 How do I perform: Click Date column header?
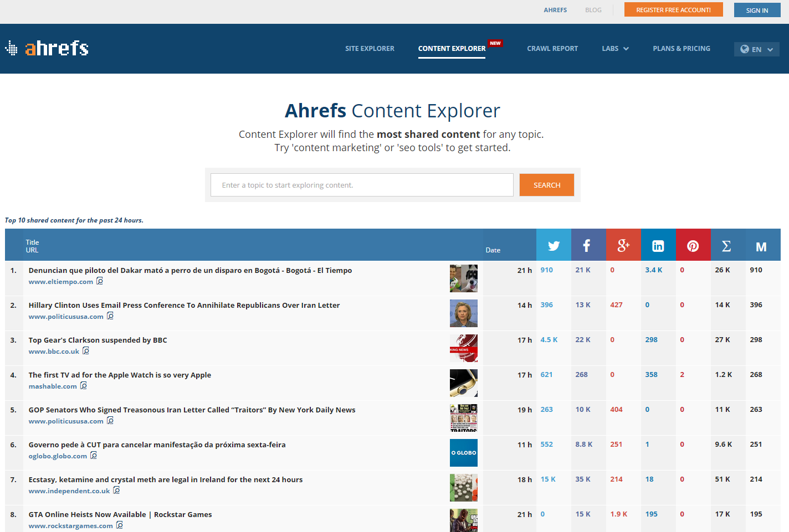493,250
